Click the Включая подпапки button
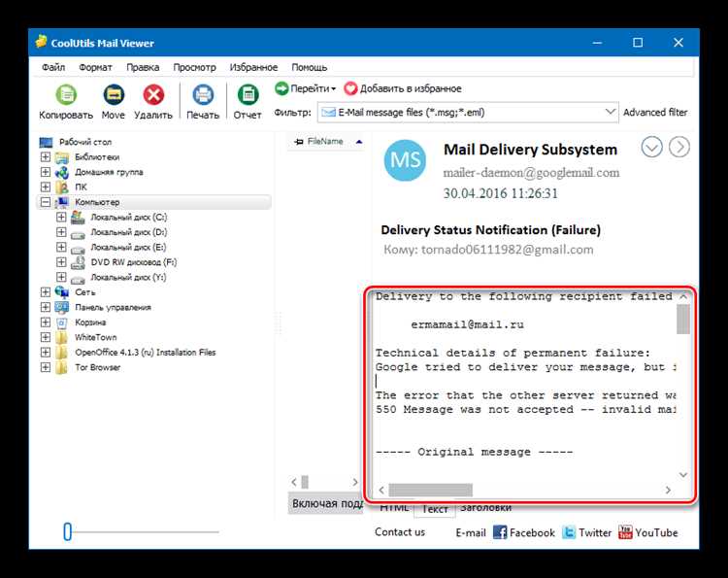This screenshot has height=578, width=728. (325, 503)
